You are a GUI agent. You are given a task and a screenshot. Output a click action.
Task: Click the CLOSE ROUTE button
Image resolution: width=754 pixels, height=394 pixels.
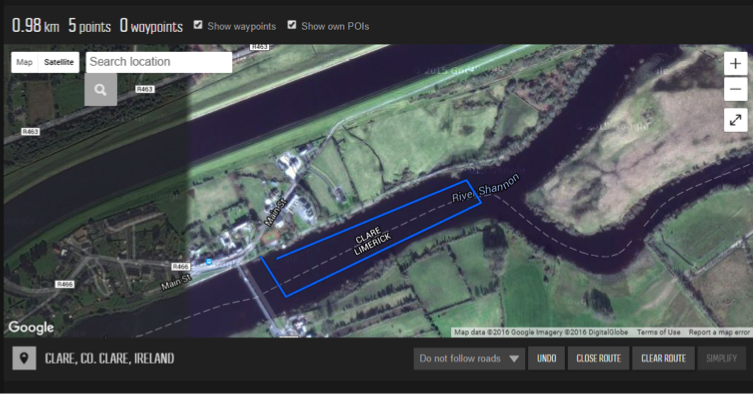pos(598,358)
